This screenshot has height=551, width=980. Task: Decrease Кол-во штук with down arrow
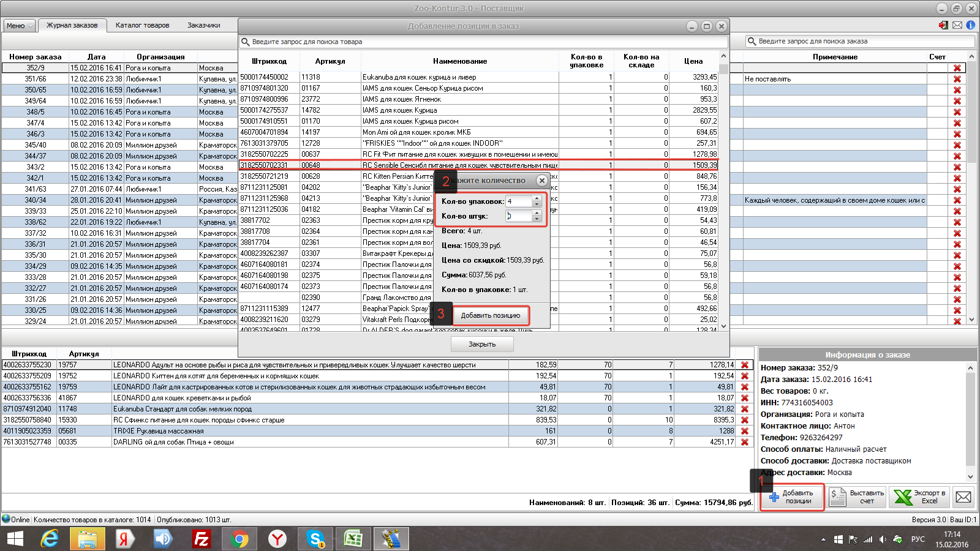click(537, 219)
